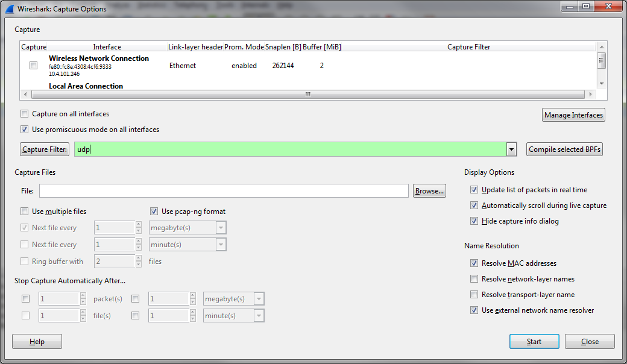Disable "Resolve MAC addresses"
Image resolution: width=627 pixels, height=364 pixels.
[474, 263]
